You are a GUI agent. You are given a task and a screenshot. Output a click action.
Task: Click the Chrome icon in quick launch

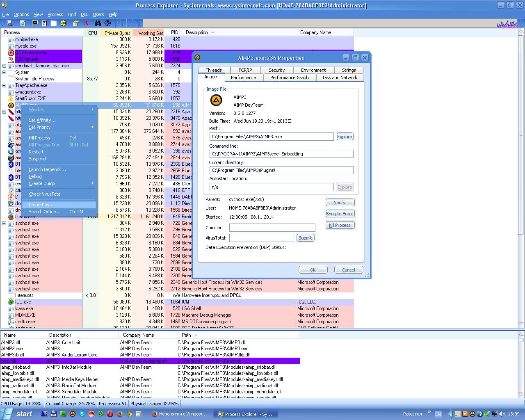coord(129,414)
